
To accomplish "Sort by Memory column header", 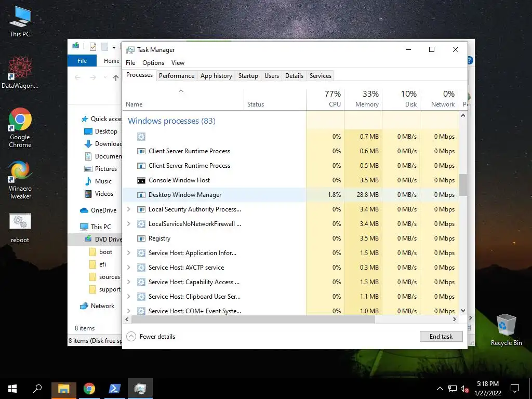I will [363, 99].
